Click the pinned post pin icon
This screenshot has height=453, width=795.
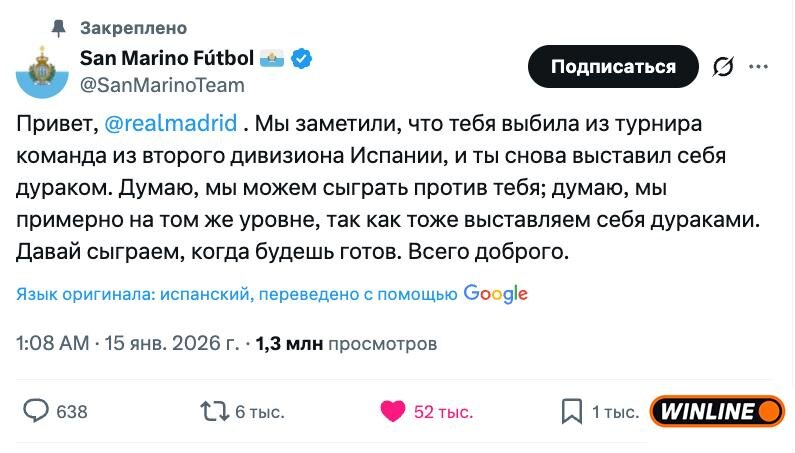pos(57,27)
